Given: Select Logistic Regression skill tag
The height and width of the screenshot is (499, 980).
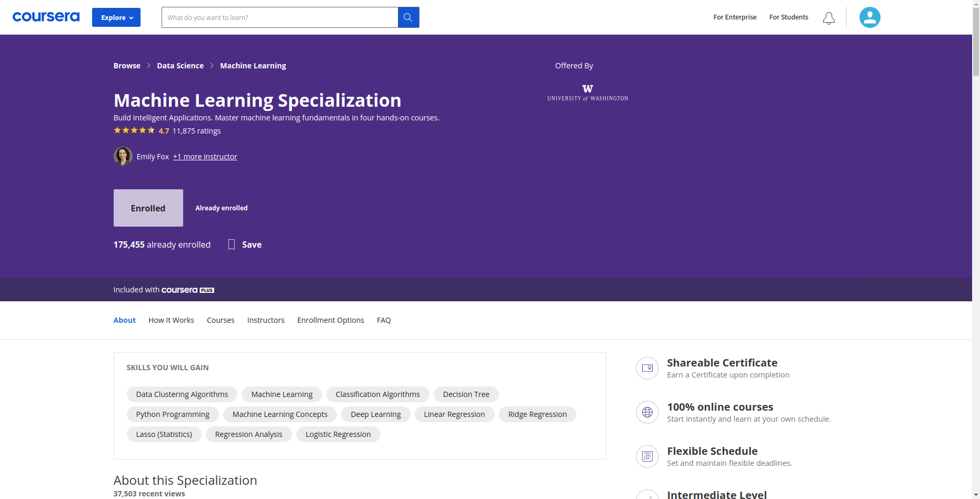Looking at the screenshot, I should coord(338,434).
